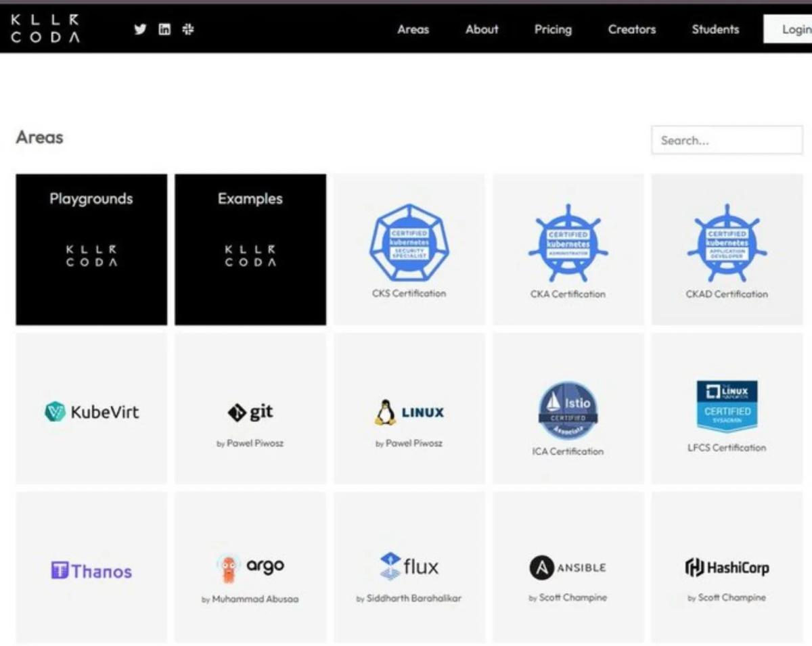Click the Flux area tile
The width and height of the screenshot is (812, 646).
click(409, 567)
